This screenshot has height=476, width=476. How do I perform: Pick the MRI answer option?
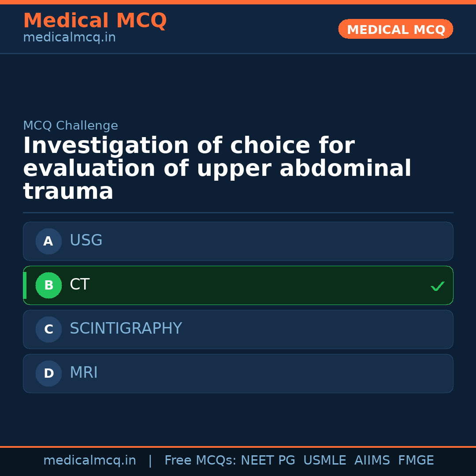[238, 373]
